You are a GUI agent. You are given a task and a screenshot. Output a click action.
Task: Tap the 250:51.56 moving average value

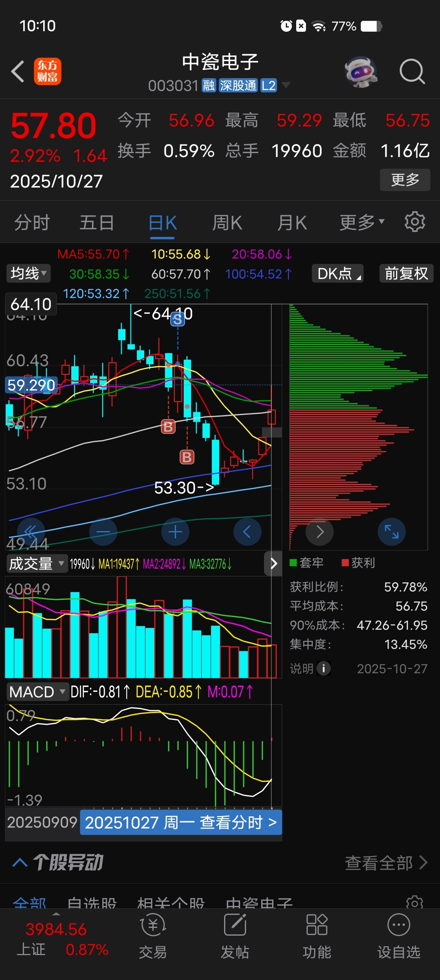tap(178, 293)
